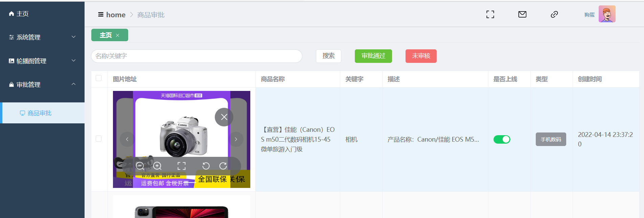The image size is (644, 218).
Task: Click the green 审批通过 button
Action: (373, 56)
